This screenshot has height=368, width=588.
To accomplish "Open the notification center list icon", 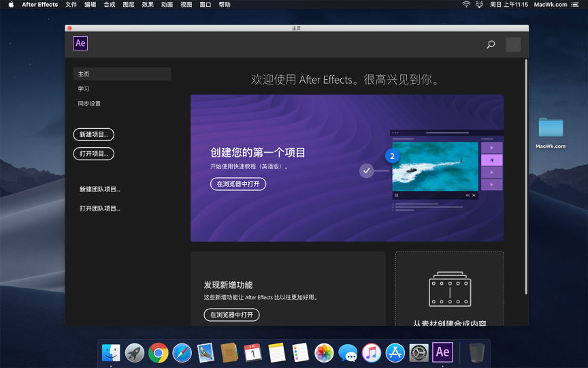I will point(575,5).
